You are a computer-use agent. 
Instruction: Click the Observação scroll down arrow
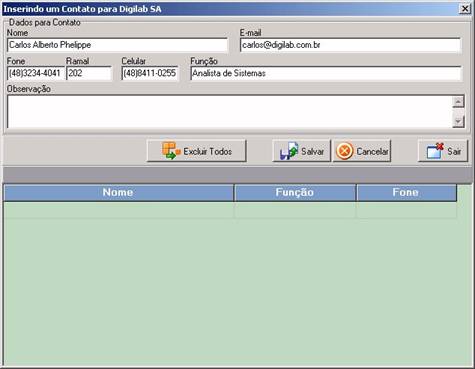(x=458, y=121)
